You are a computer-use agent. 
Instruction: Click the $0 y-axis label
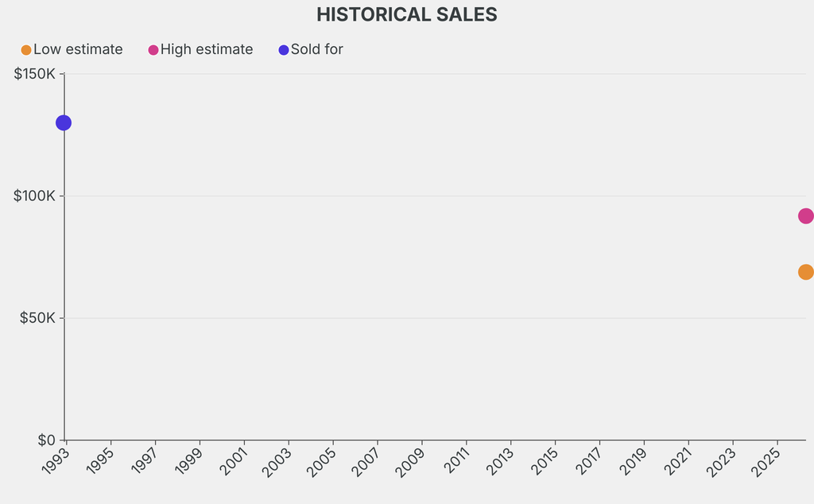point(46,440)
